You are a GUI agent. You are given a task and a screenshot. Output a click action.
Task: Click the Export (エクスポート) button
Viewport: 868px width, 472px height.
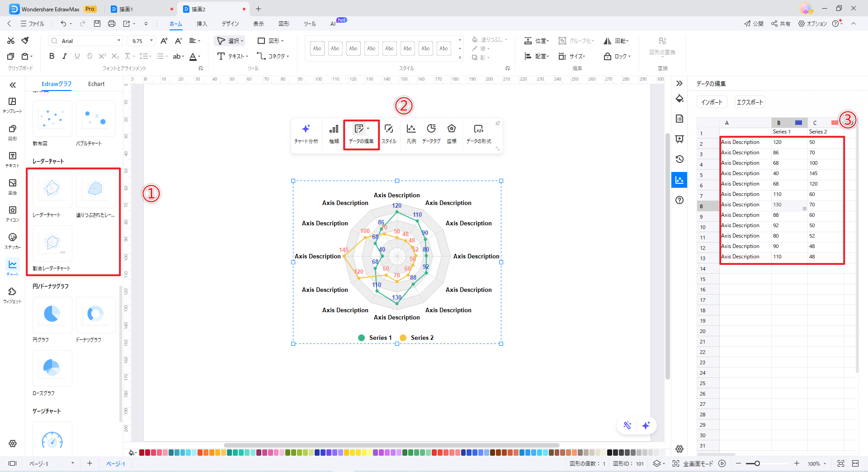coord(750,102)
